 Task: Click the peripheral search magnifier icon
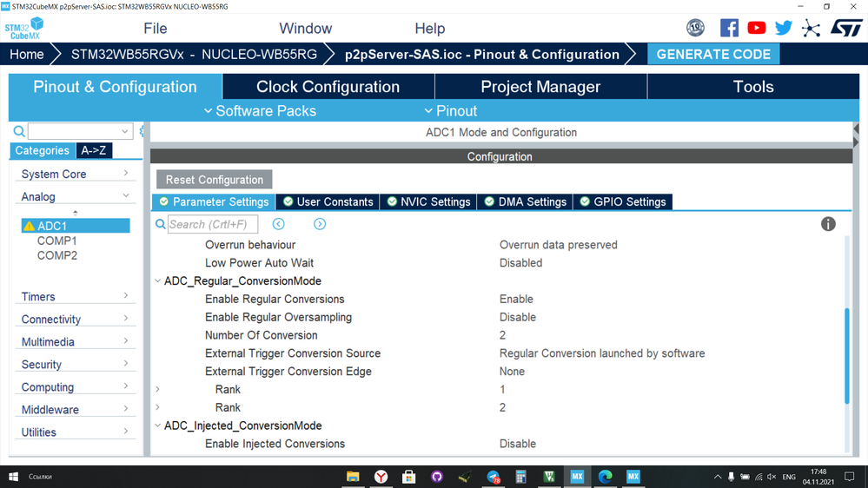19,131
